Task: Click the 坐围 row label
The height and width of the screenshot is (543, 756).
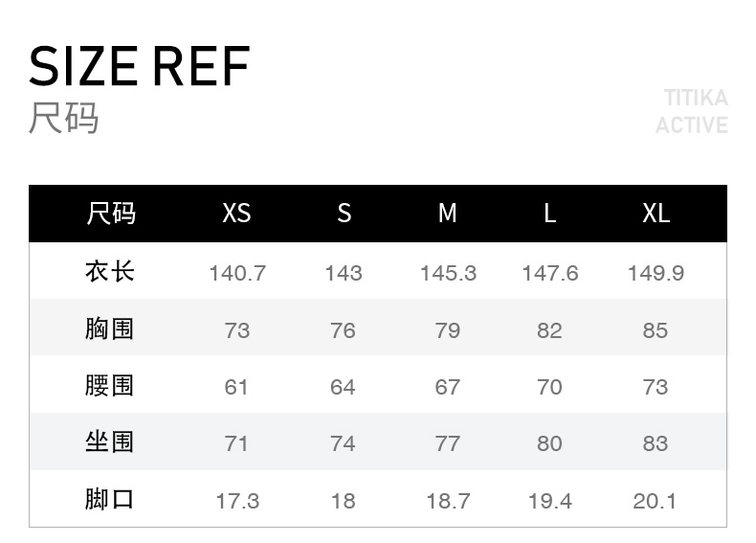Action: click(x=109, y=442)
